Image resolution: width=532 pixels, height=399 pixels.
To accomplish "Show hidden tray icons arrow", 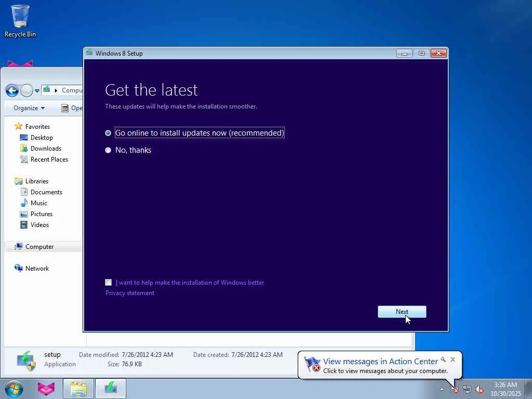I will click(442, 389).
